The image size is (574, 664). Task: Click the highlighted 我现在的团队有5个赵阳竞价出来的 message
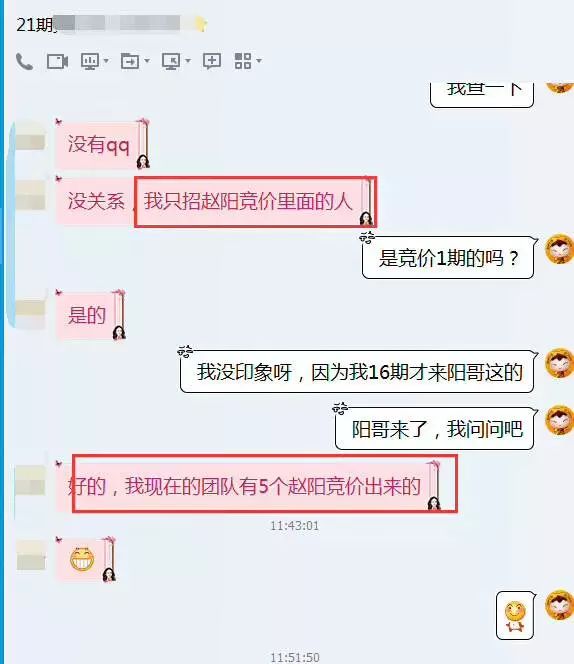[265, 484]
